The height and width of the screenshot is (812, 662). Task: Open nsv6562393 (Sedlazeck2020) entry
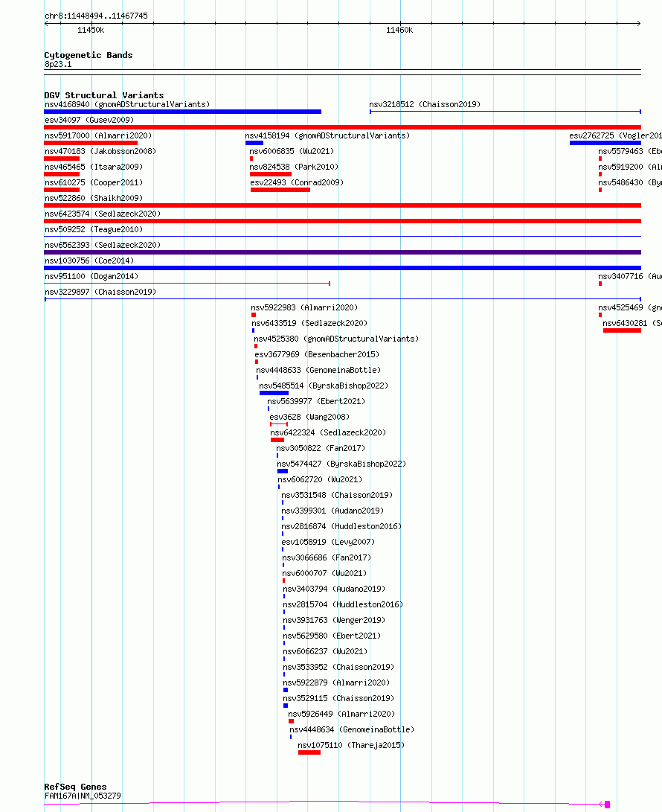coord(103,244)
